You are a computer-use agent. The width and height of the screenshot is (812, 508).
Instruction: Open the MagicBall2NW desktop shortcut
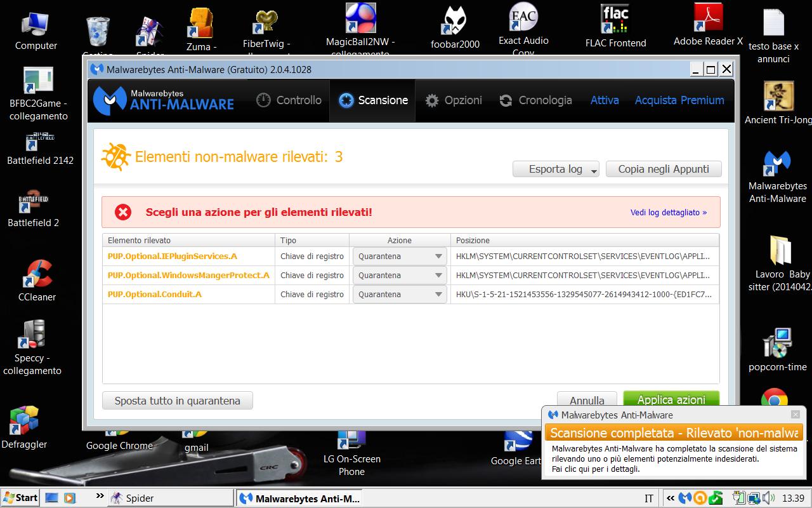pos(360,29)
